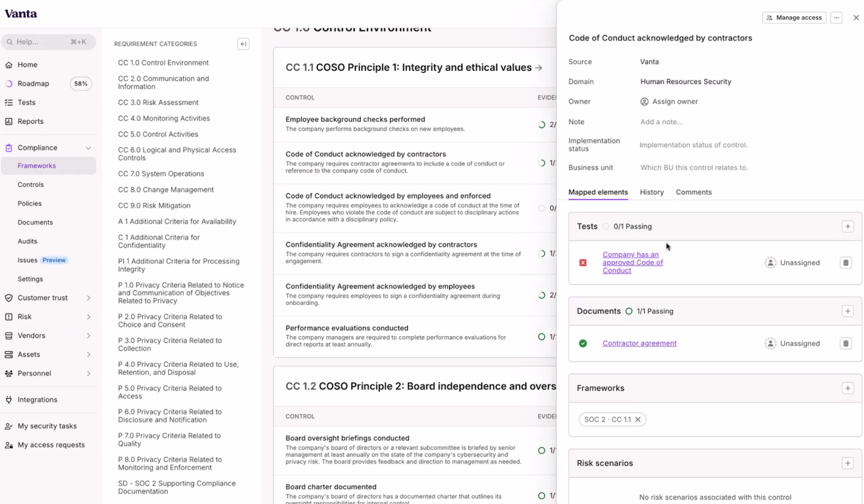Screen dimensions: 864x504
Task: Open Board oversight briefings conducted control
Action: (x=347, y=439)
